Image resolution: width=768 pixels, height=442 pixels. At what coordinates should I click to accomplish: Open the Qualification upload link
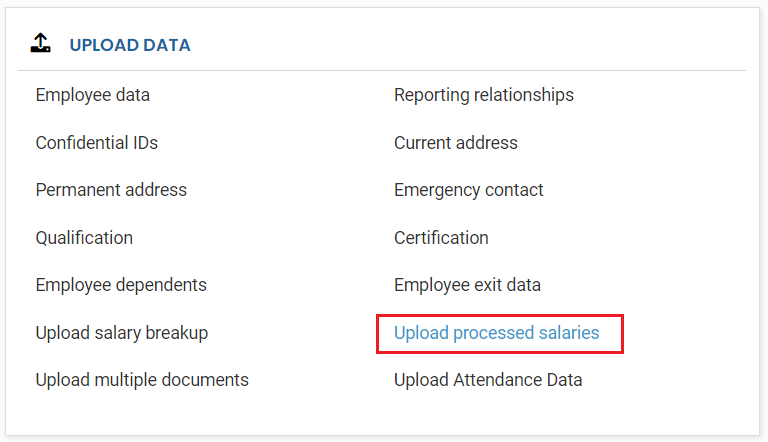tap(84, 238)
